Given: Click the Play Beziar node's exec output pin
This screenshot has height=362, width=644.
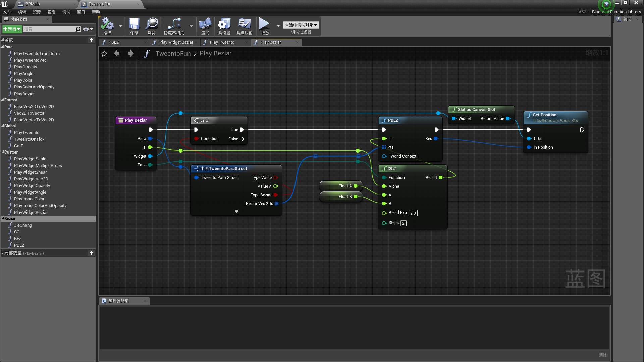Looking at the screenshot, I should 151,130.
